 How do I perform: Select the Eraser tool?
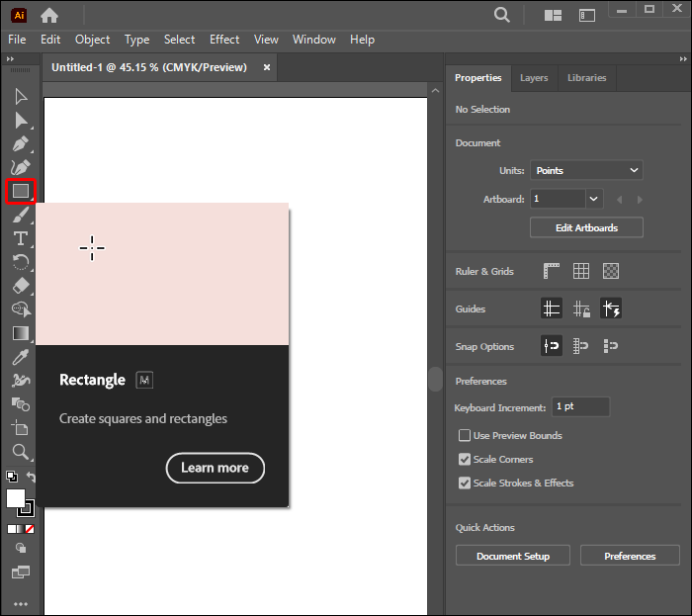(x=21, y=286)
